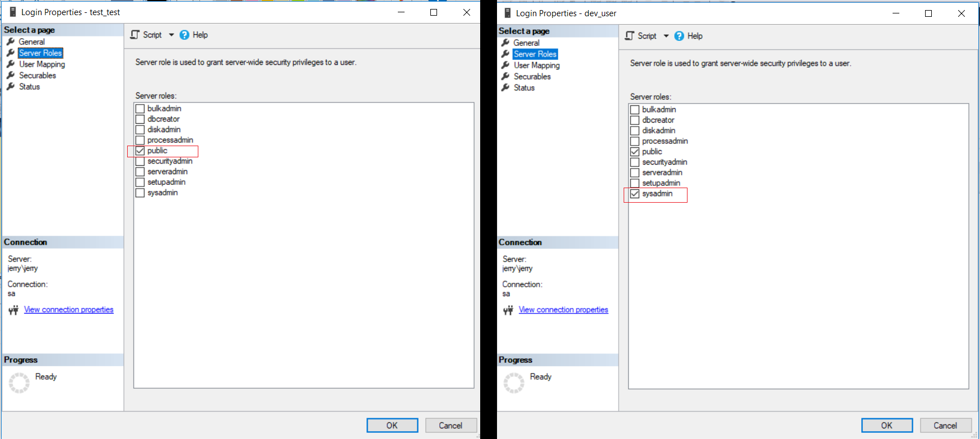Minimize the dev_user Login Properties window
This screenshot has height=439, width=980.
coord(896,13)
